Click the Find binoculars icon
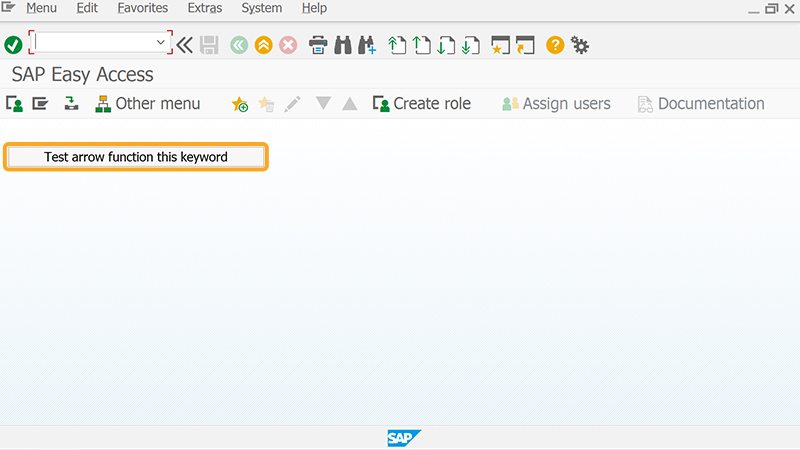This screenshot has height=450, width=800. (x=343, y=45)
